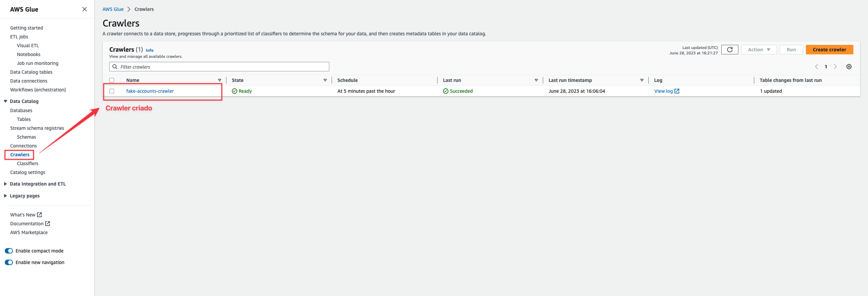868x296 pixels.
Task: Expand Data Integration and ETL section
Action: point(5,184)
